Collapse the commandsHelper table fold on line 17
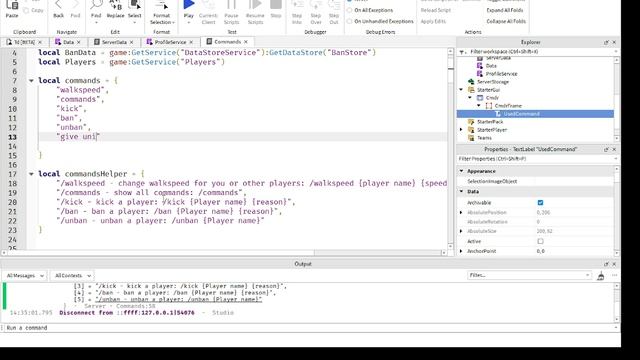The width and height of the screenshot is (640, 360). coord(31,174)
